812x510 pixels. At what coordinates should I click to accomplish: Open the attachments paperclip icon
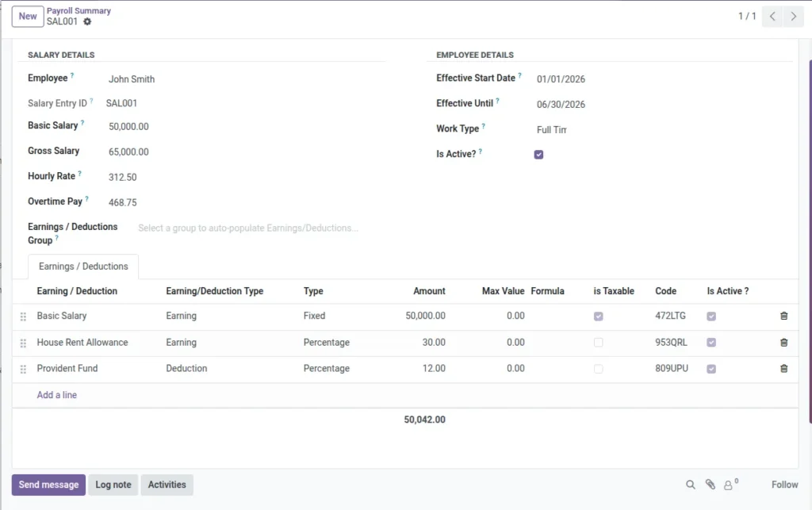pos(710,485)
